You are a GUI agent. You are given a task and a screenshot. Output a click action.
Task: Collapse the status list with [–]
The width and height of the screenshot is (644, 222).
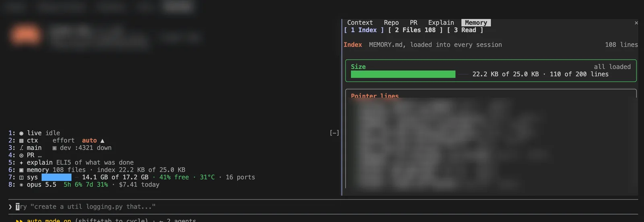pos(334,133)
